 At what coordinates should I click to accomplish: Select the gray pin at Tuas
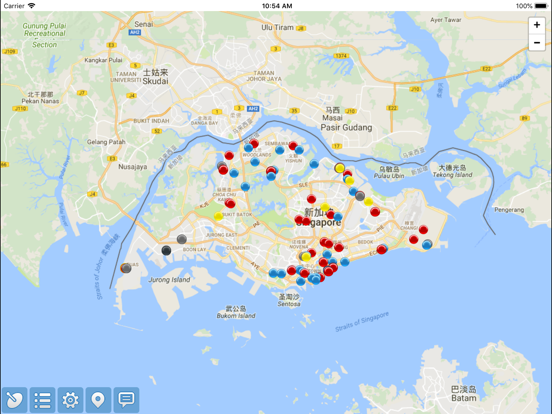(126, 268)
